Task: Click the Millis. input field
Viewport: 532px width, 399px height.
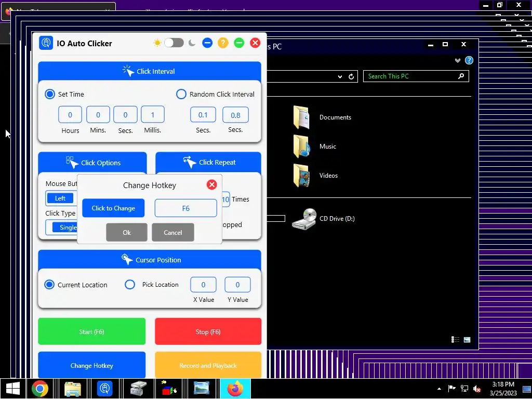Action: 153,115
